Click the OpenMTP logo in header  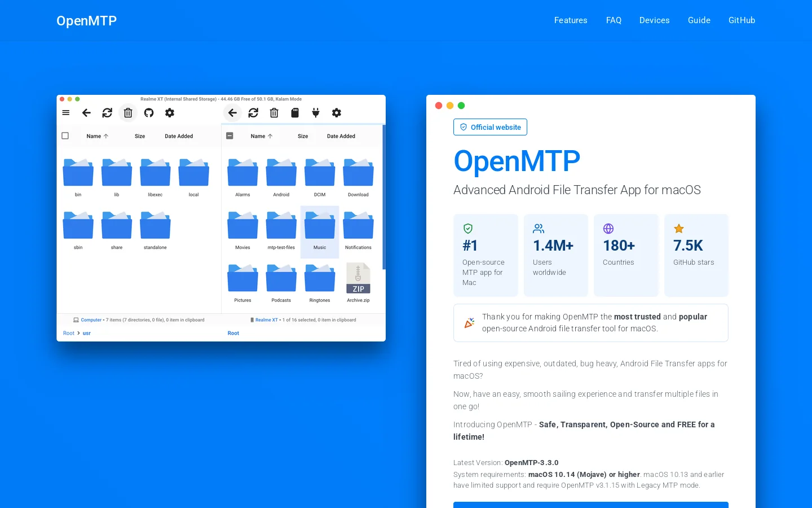[86, 21]
